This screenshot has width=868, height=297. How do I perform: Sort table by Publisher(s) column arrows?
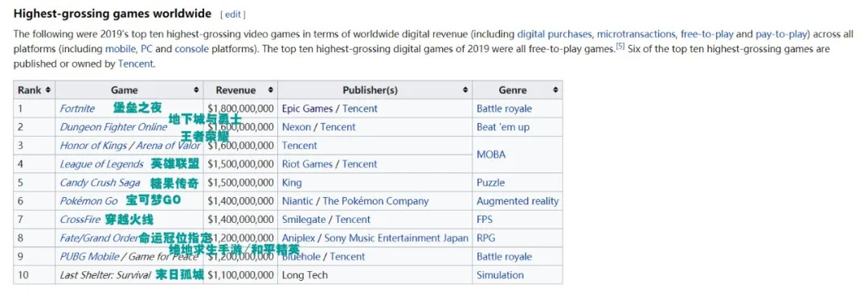click(x=465, y=90)
